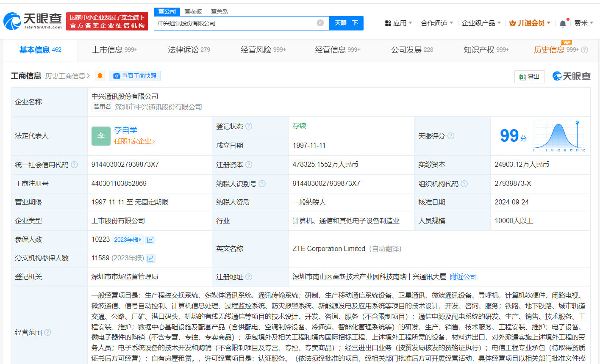Click the 一般纳税人 taxpayer qualification
The image size is (600, 364).
[x=309, y=202]
